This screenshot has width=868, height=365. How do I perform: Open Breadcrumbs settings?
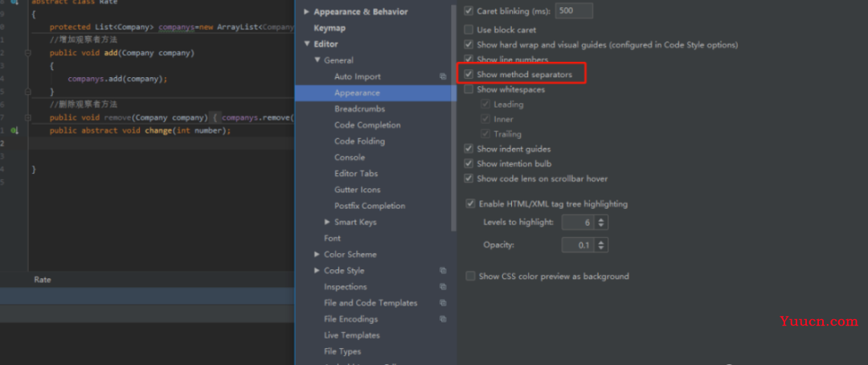[360, 109]
